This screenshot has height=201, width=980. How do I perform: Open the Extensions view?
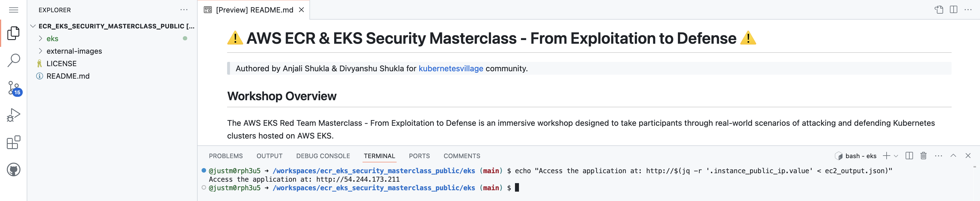14,143
